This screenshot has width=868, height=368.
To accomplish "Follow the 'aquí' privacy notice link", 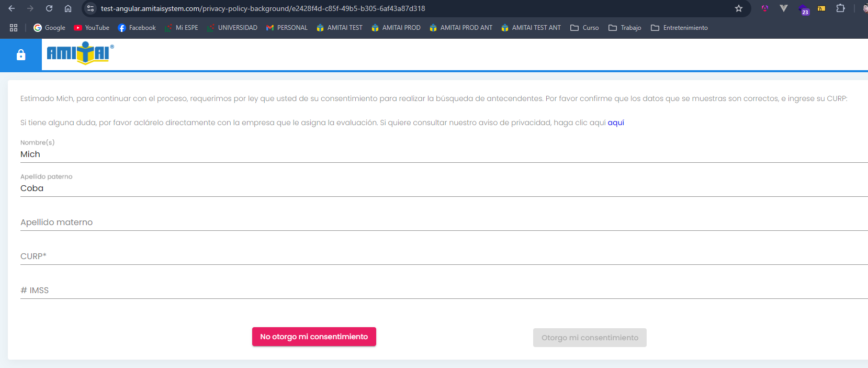I will pyautogui.click(x=616, y=122).
